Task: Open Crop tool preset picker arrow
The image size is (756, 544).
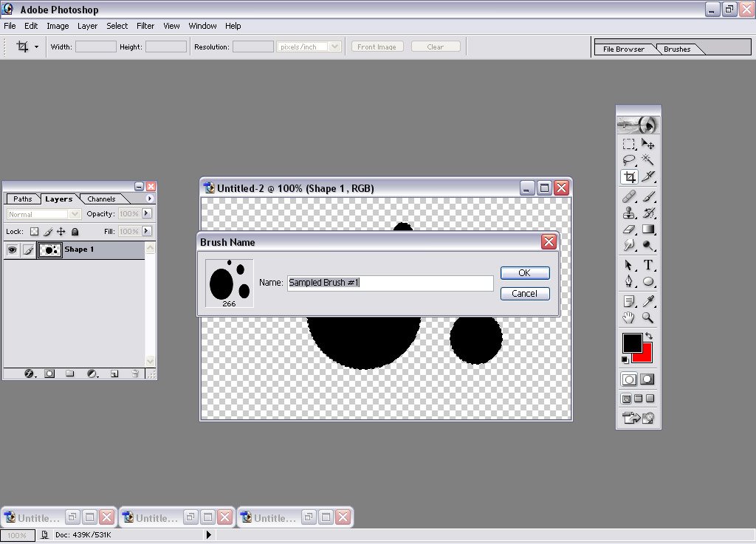Action: 37,47
